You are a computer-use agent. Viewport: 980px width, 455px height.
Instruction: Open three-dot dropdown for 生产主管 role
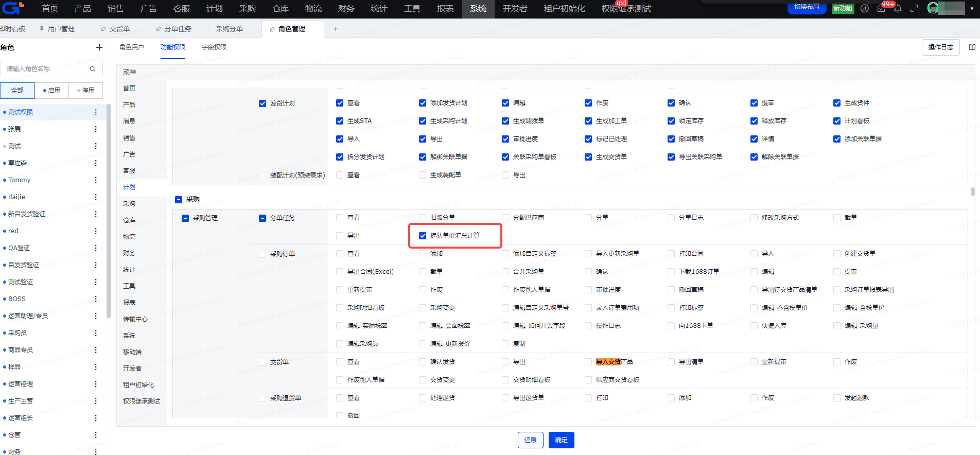(x=96, y=400)
